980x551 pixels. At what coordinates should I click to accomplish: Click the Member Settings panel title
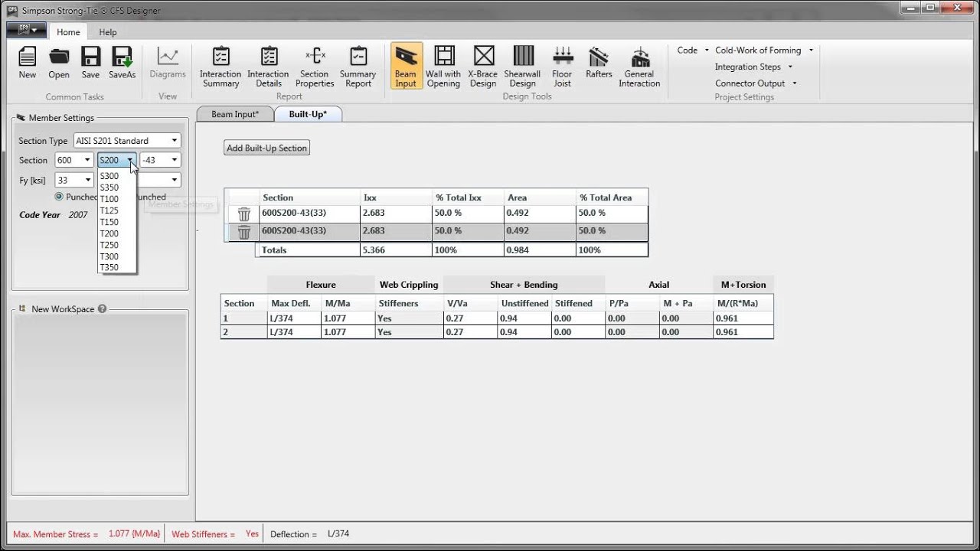61,118
